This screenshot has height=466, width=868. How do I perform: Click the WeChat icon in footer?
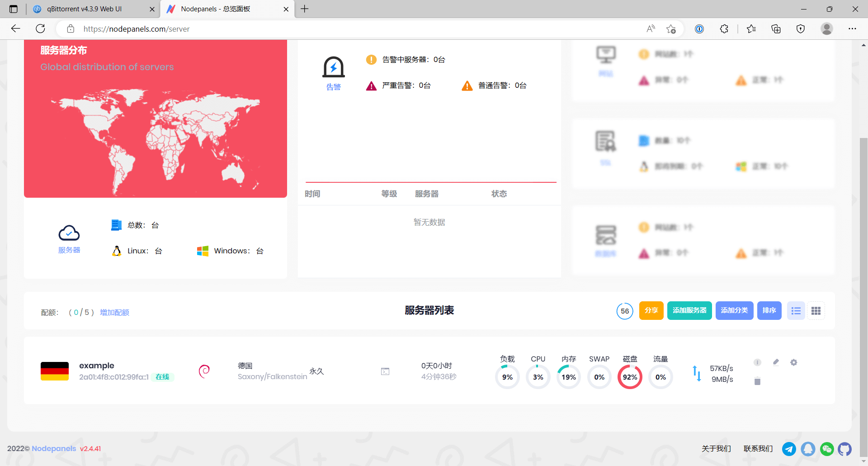coord(827,449)
